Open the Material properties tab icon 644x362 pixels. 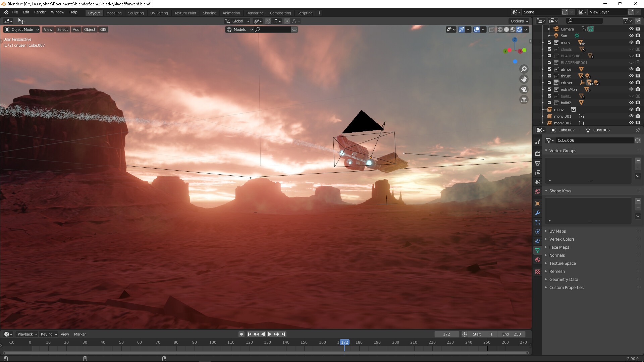[x=538, y=260]
